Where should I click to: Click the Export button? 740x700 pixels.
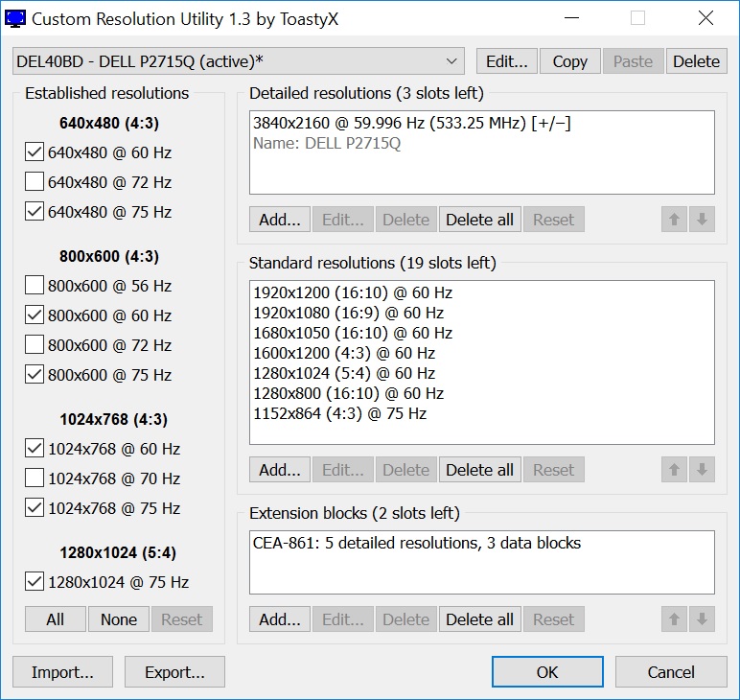[x=174, y=672]
